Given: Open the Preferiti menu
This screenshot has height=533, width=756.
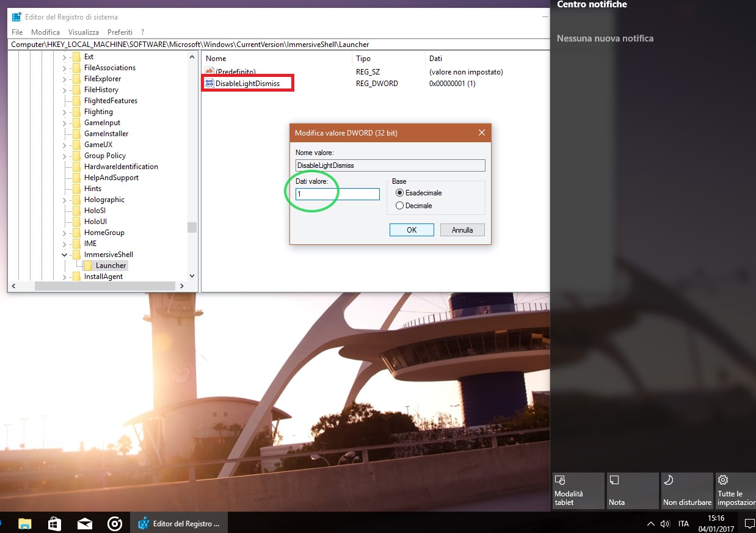Looking at the screenshot, I should coord(120,32).
